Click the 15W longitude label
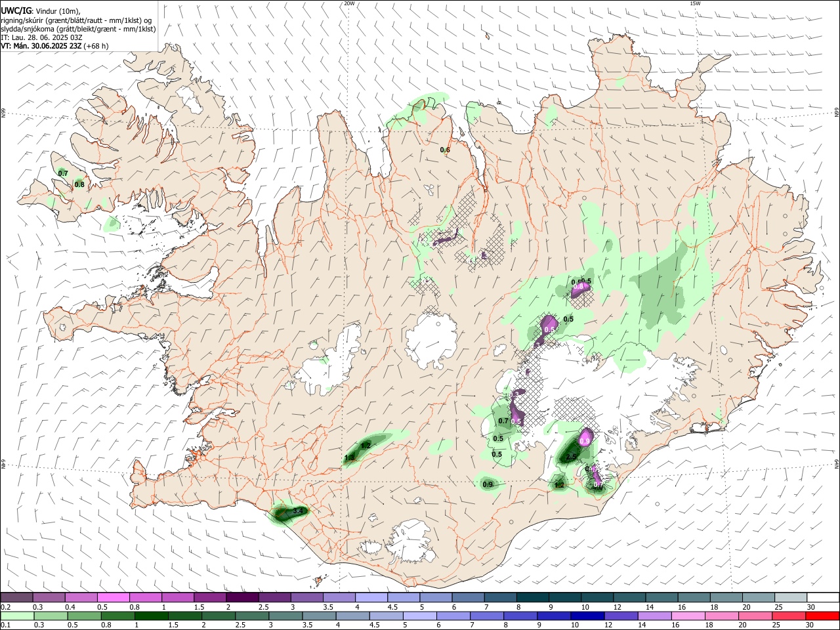This screenshot has height=630, width=840. click(695, 3)
